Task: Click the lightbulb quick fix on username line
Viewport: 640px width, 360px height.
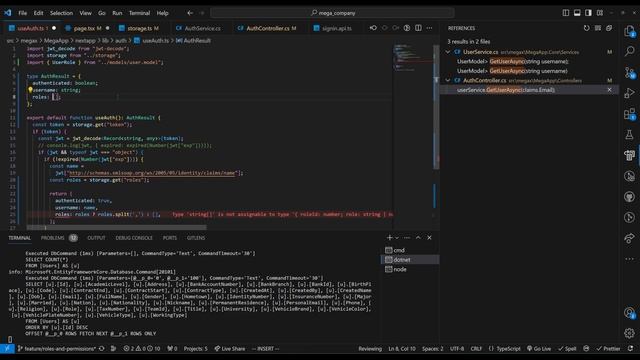Action: [30, 90]
